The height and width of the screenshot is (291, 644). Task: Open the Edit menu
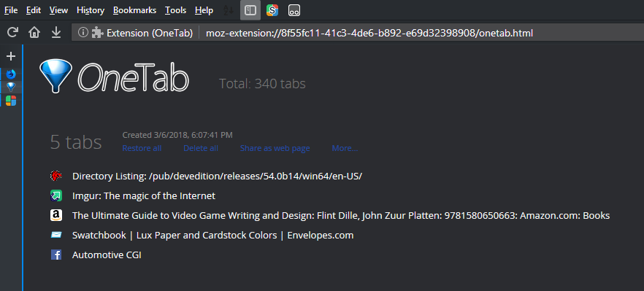click(34, 10)
